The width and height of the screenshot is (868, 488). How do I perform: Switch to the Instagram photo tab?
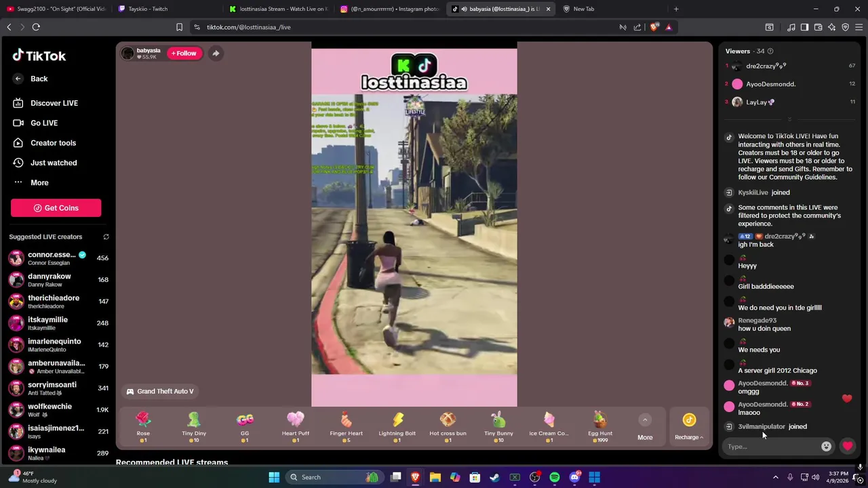(389, 9)
